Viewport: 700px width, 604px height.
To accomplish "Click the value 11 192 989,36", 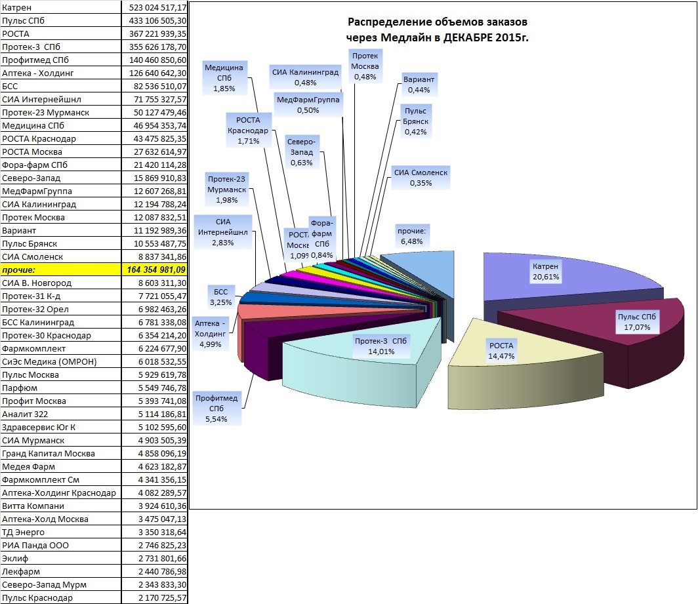I will pos(154,230).
